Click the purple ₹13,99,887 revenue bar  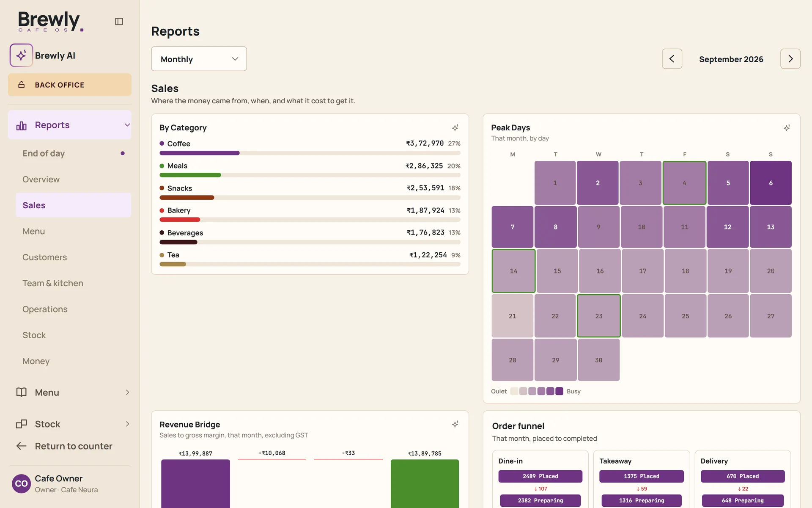pyautogui.click(x=195, y=483)
